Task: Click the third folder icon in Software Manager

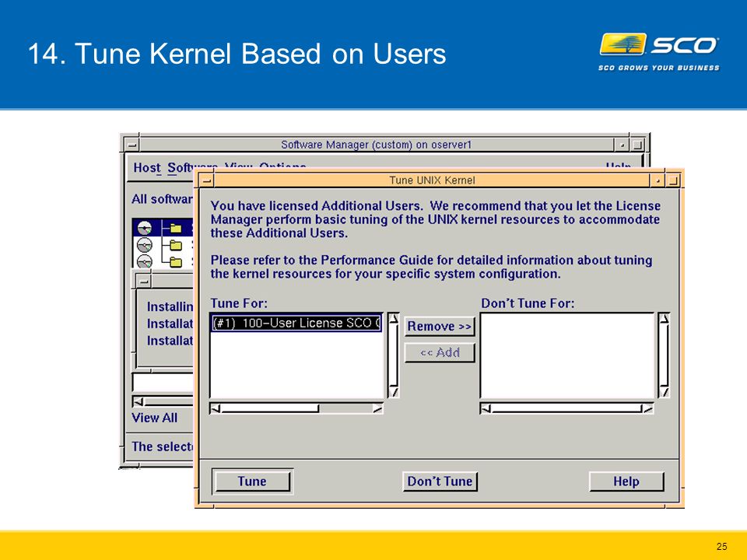Action: pos(176,261)
